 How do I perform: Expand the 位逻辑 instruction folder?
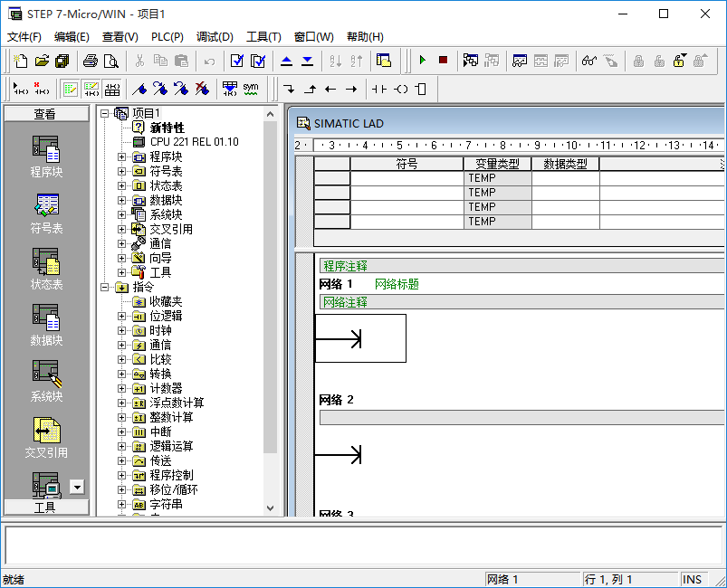pyautogui.click(x=121, y=316)
